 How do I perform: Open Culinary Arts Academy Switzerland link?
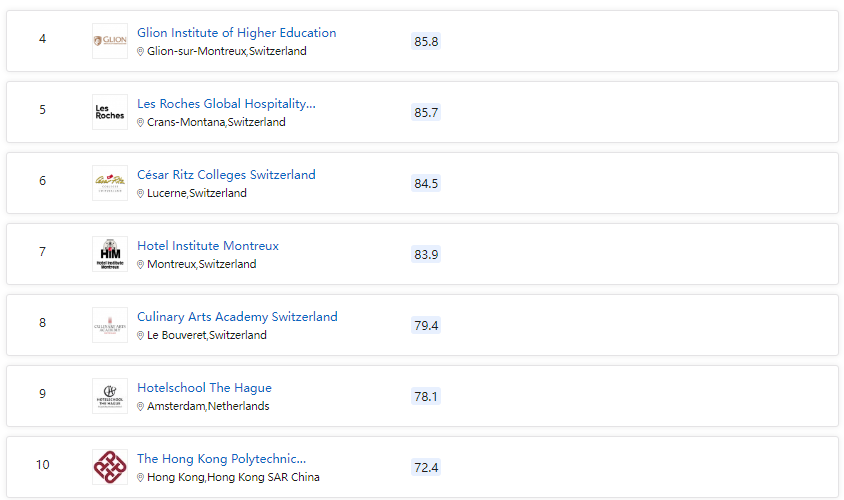click(237, 317)
